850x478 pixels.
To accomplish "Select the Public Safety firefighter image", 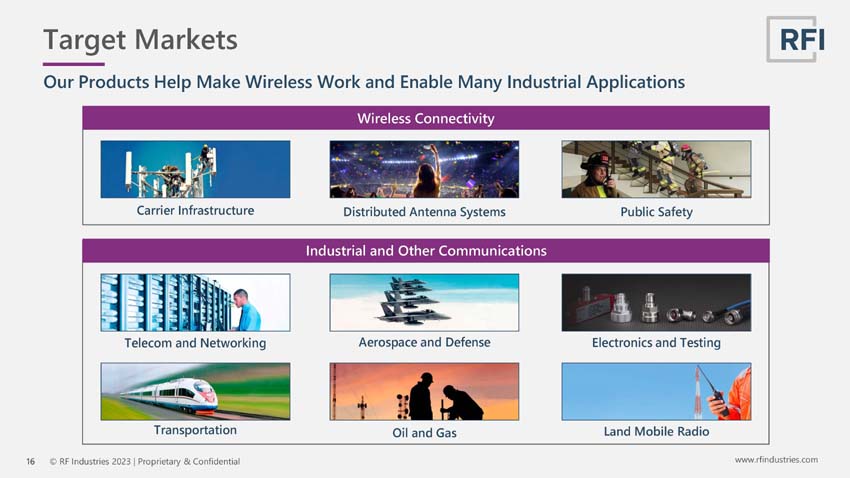I will [656, 169].
